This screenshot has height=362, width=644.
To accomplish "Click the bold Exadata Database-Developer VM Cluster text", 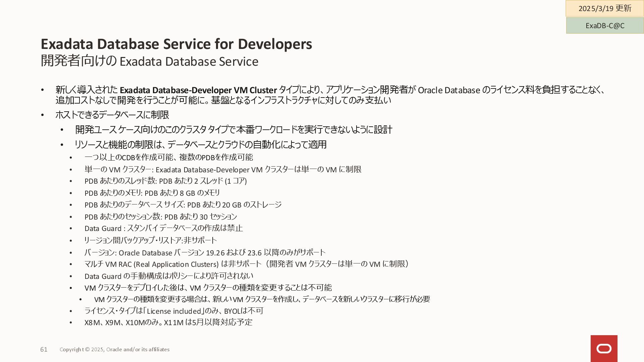I will coord(198,90).
